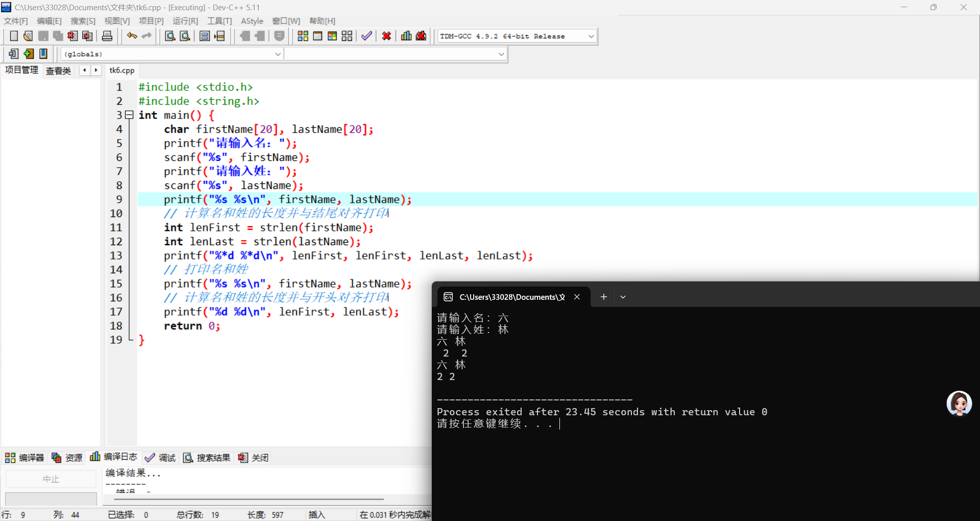Click the first icon in the second toolbar row
980x521 pixels.
14,54
